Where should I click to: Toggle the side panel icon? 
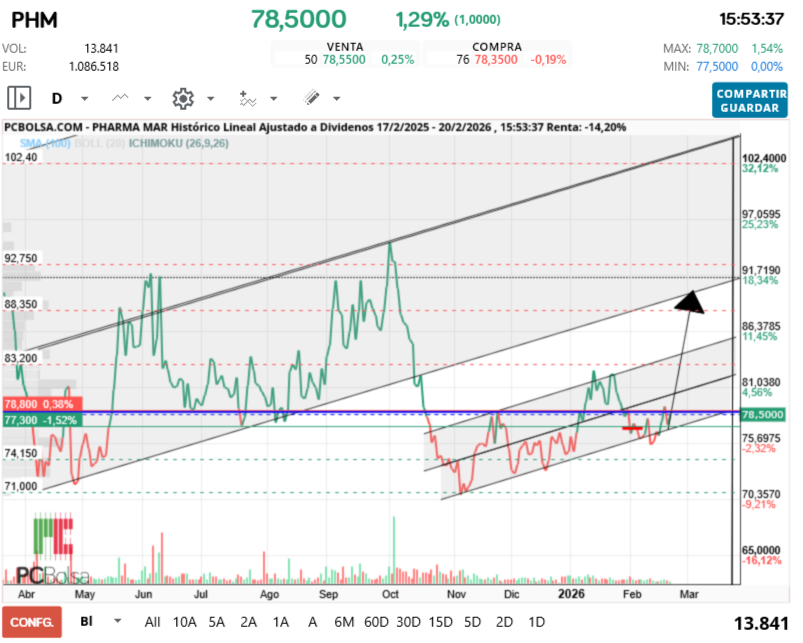click(x=19, y=98)
